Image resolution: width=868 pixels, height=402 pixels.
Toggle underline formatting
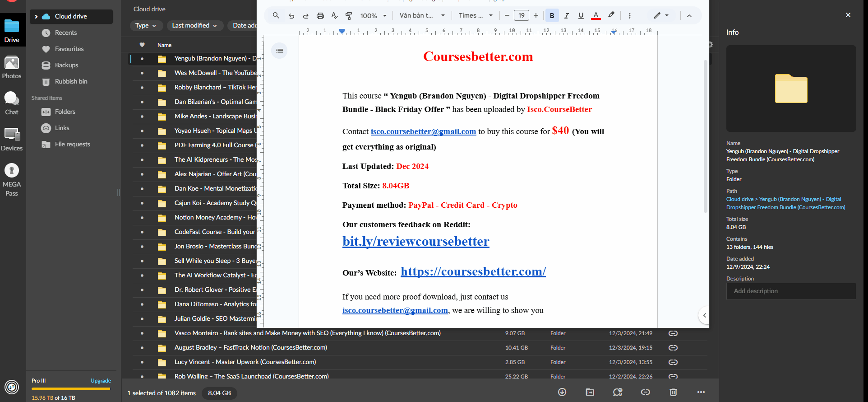click(x=581, y=16)
